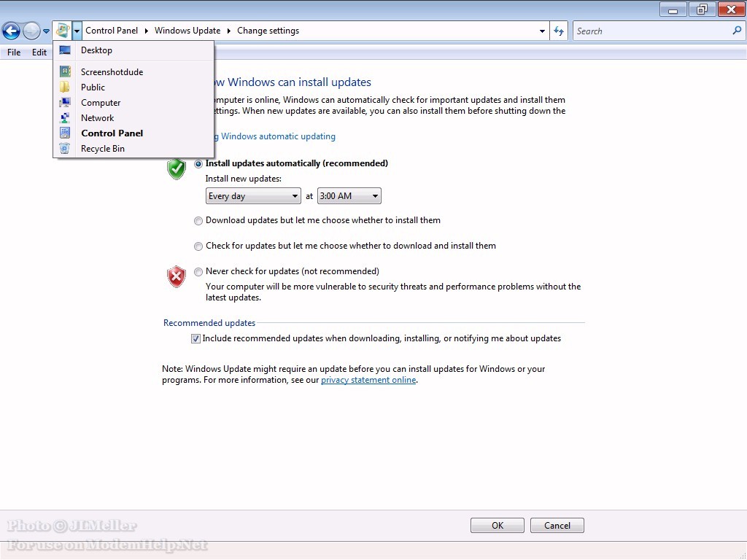Choose Desktop from the location list

click(133, 50)
